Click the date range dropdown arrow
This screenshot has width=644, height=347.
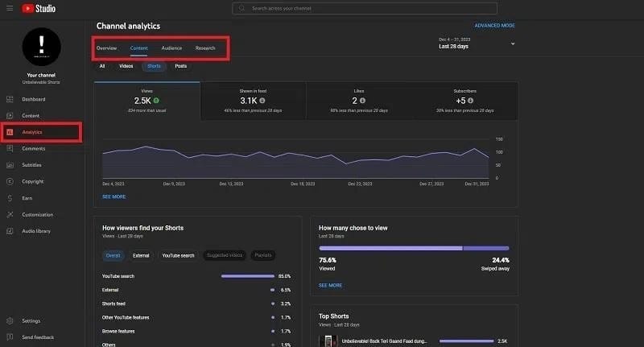pos(513,43)
